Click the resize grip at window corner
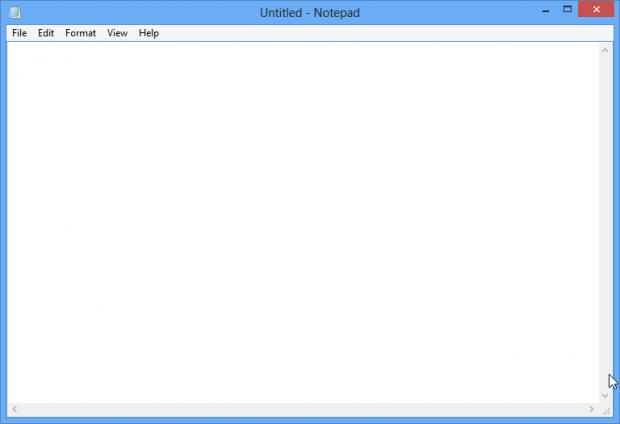 tap(607, 411)
